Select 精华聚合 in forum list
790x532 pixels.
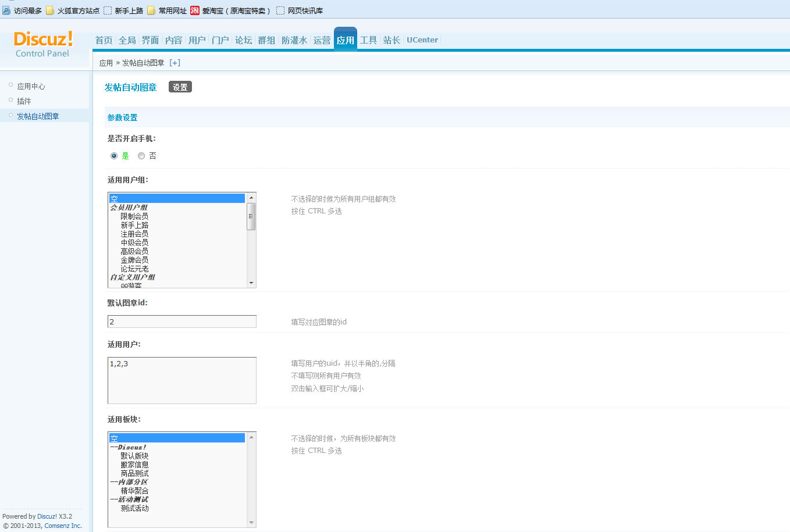click(x=134, y=491)
